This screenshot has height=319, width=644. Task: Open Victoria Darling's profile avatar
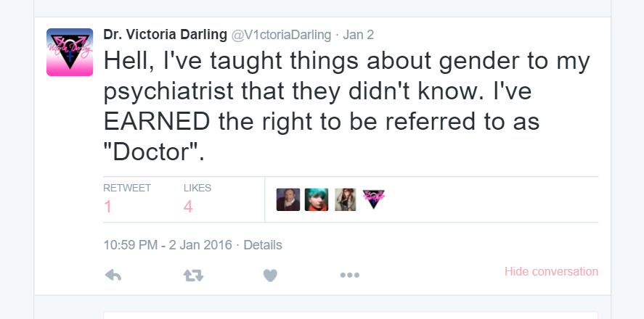tap(70, 52)
